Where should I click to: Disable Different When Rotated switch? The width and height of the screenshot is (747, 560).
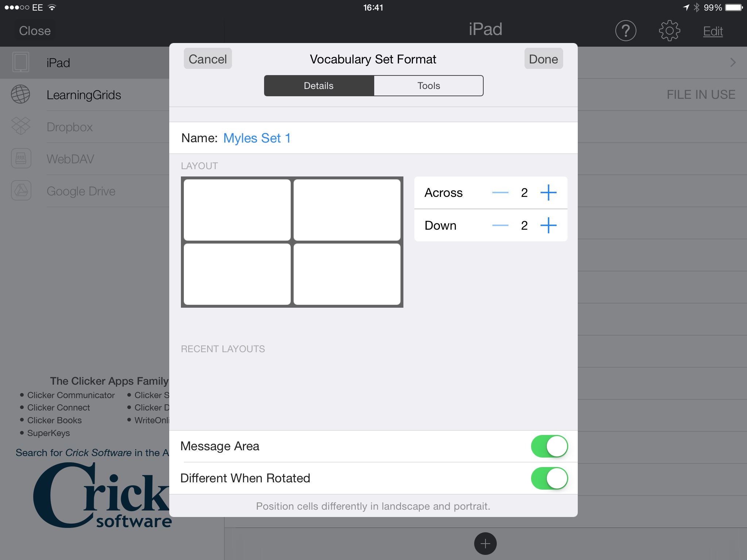pyautogui.click(x=549, y=478)
